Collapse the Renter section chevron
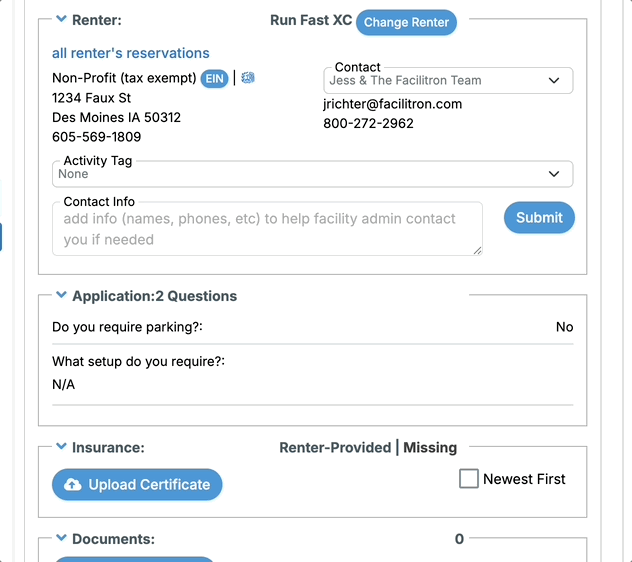 click(61, 19)
